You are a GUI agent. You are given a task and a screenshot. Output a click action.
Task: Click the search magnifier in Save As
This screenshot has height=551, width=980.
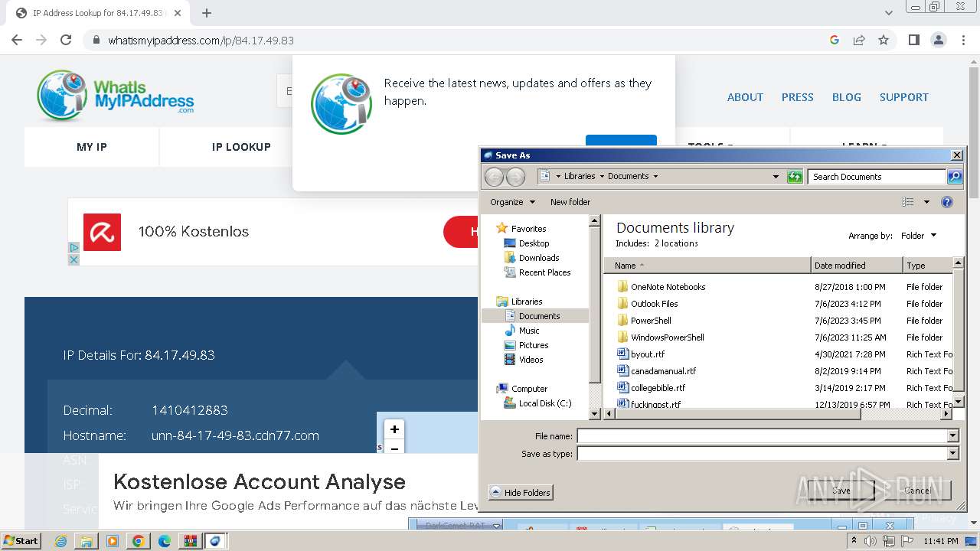955,177
